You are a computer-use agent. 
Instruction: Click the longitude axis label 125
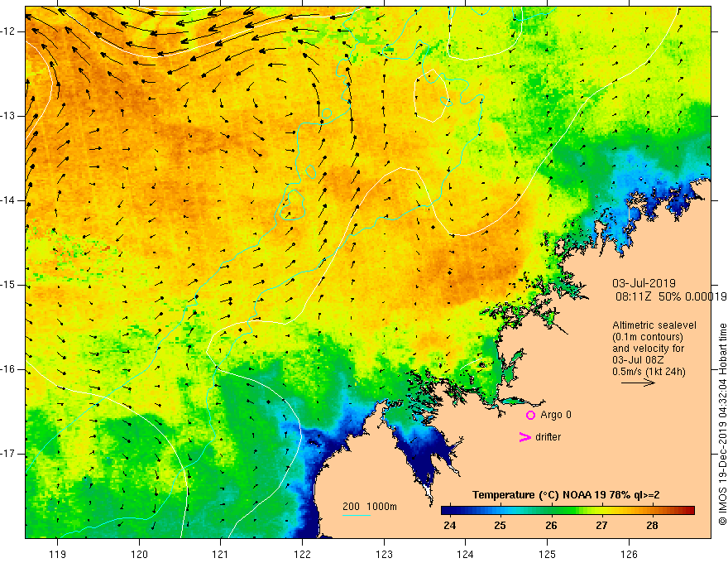(547, 554)
